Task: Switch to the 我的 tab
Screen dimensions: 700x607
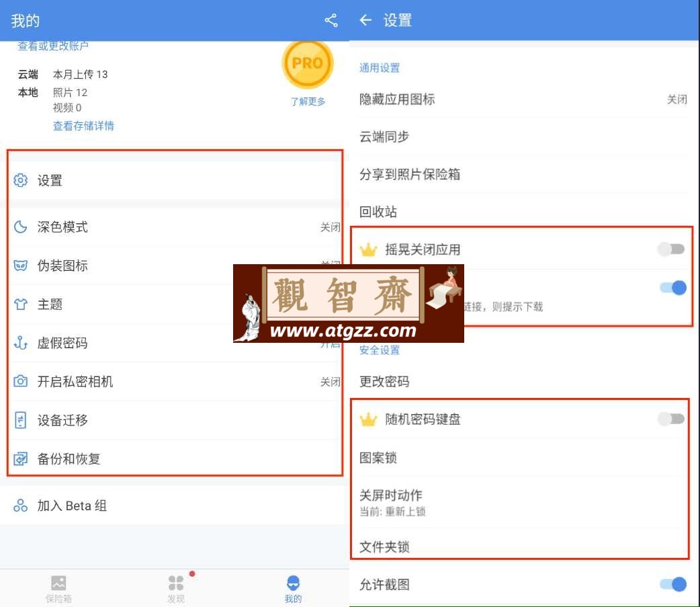Action: [x=294, y=589]
